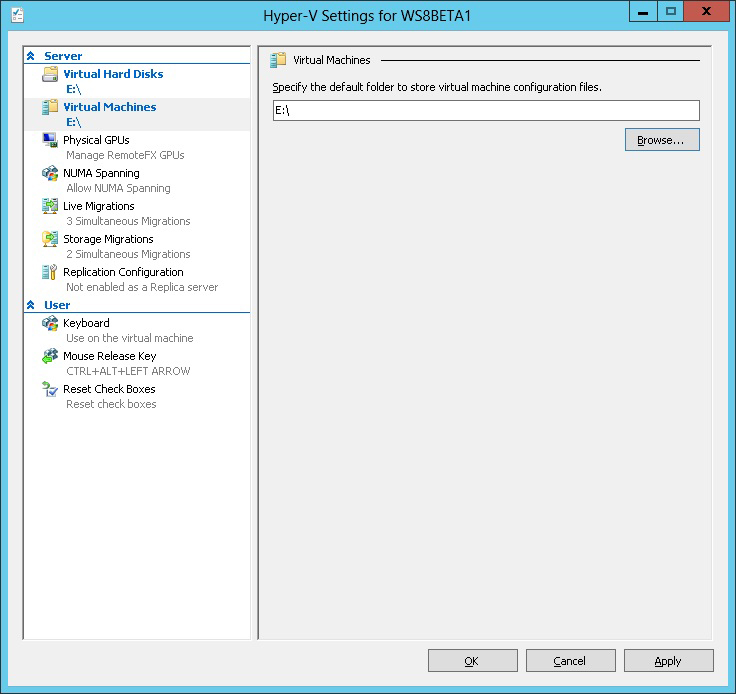Click 'Allow NUMA Spanning' subtext
Viewport: 736px width, 694px height.
(x=118, y=188)
